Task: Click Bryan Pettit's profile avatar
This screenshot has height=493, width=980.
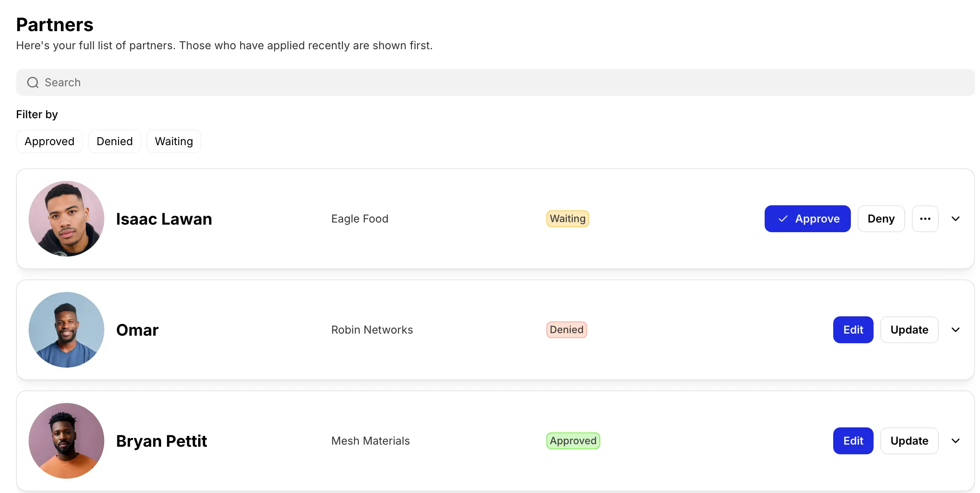Action: (x=66, y=441)
